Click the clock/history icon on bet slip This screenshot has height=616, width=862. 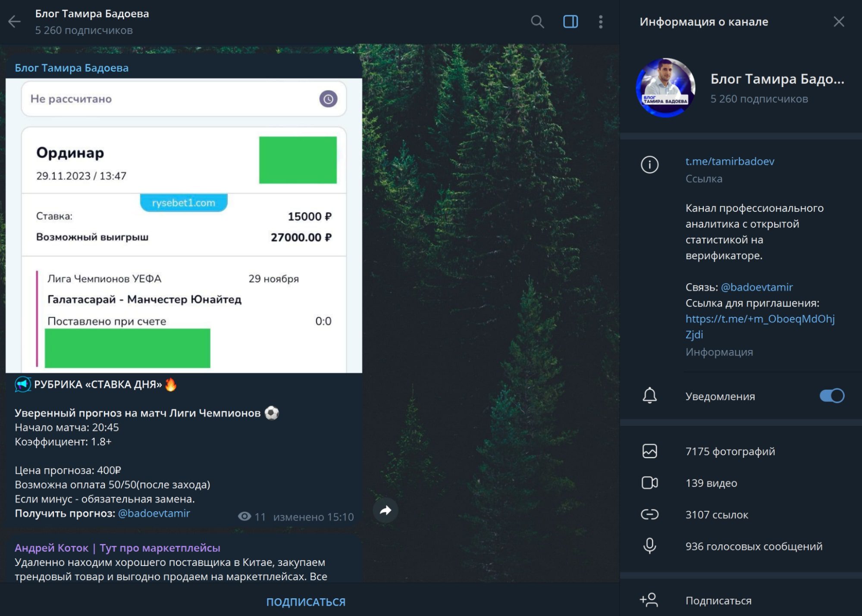tap(329, 99)
